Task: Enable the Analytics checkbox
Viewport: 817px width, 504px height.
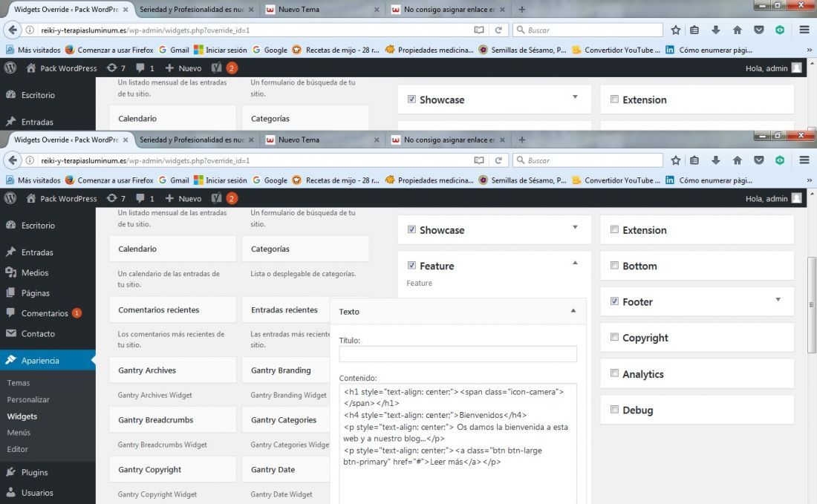Action: click(x=614, y=373)
